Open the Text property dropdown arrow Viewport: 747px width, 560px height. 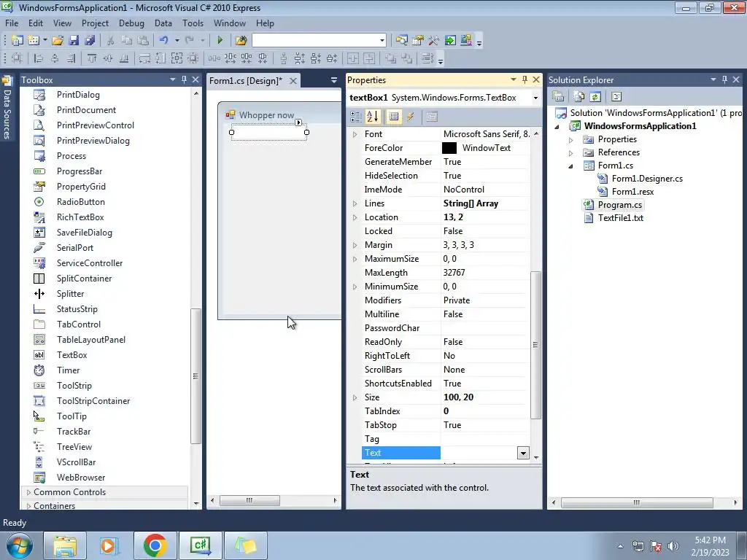[523, 453]
